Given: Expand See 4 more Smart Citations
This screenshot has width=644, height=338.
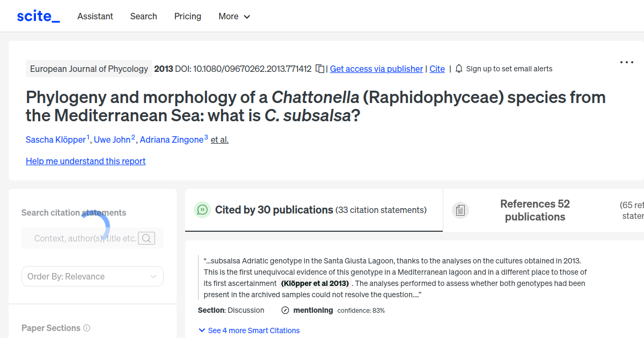Looking at the screenshot, I should (249, 330).
